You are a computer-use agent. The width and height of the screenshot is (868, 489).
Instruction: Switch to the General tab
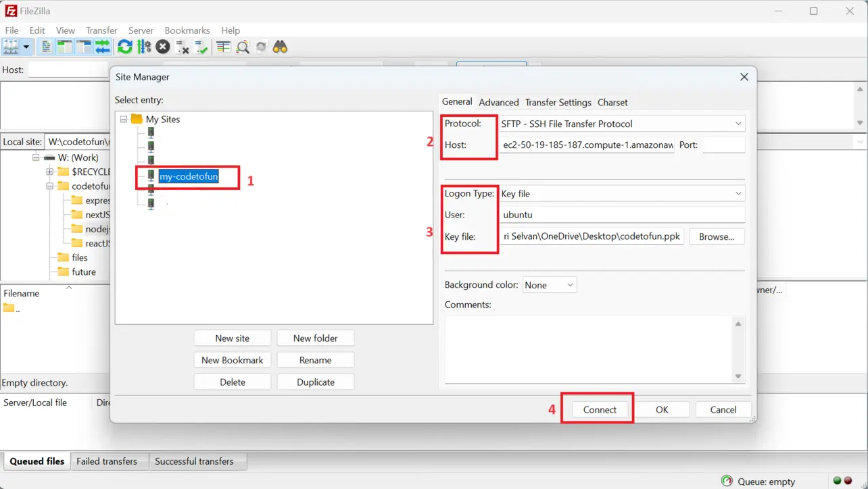457,101
